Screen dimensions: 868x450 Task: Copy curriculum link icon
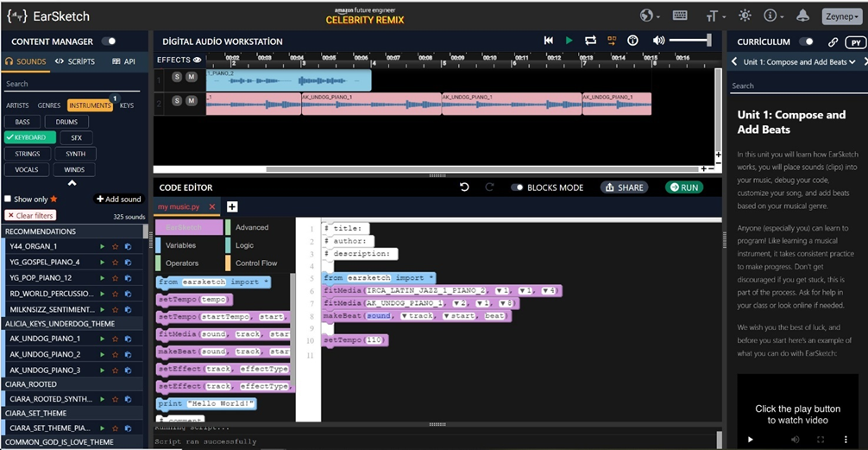pyautogui.click(x=833, y=41)
